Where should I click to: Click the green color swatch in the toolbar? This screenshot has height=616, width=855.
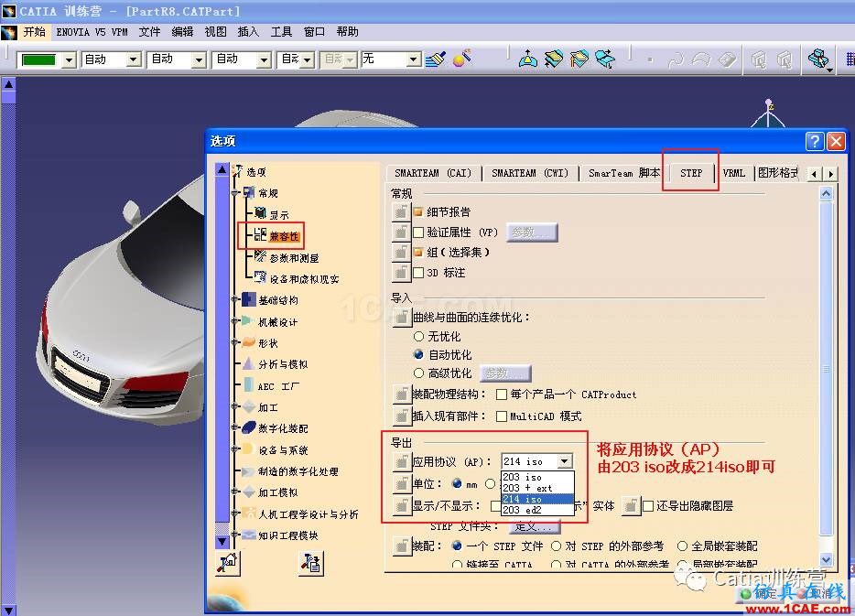pos(38,59)
